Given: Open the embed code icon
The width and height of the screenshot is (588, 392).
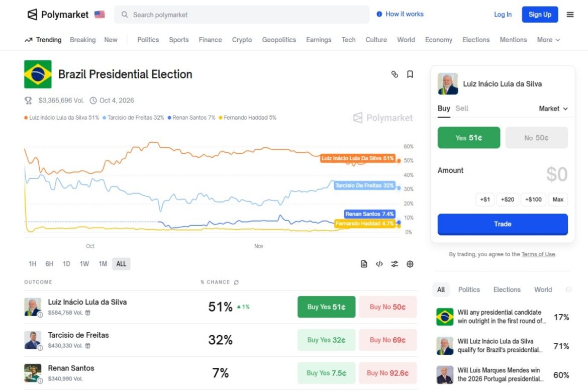Looking at the screenshot, I should point(379,264).
